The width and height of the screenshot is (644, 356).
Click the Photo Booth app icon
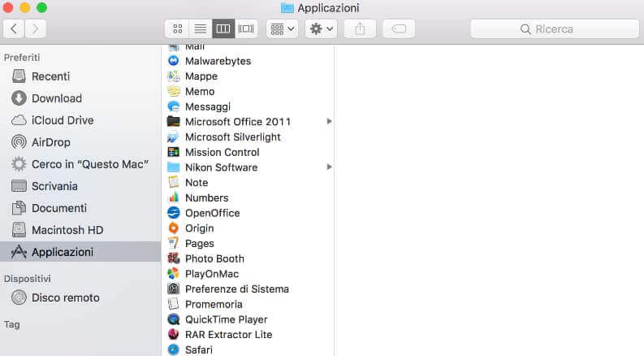tap(174, 258)
